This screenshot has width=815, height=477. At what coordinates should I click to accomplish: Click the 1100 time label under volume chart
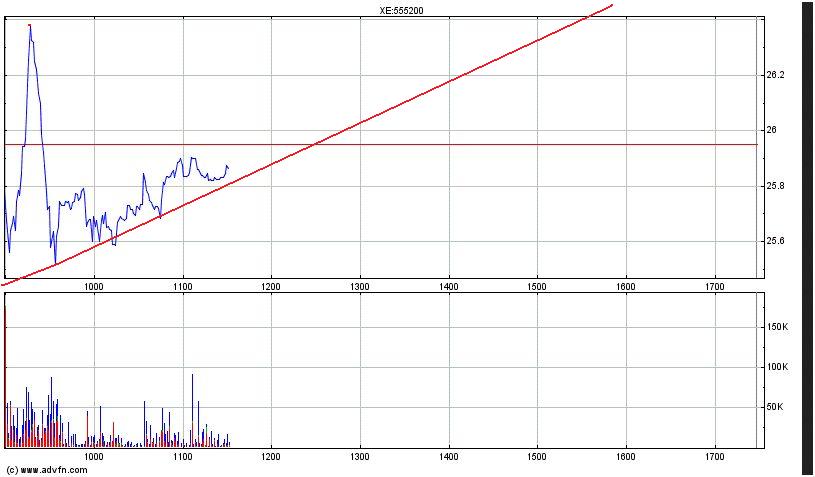coord(182,456)
